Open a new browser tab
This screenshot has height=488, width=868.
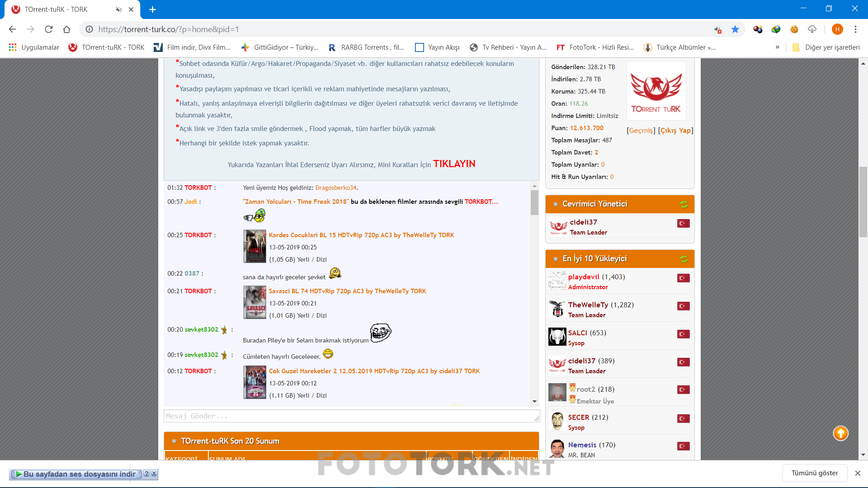coord(152,9)
